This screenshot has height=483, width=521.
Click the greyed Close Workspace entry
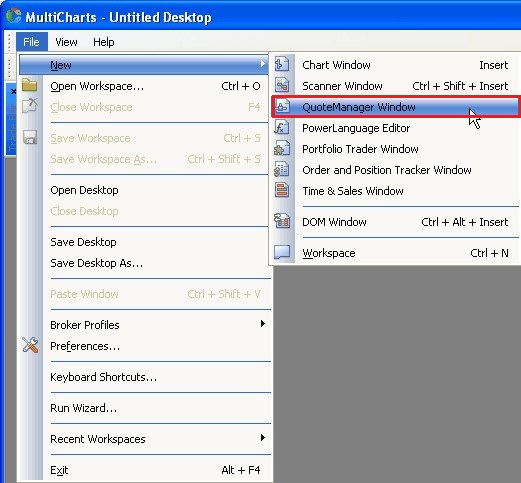(143, 107)
